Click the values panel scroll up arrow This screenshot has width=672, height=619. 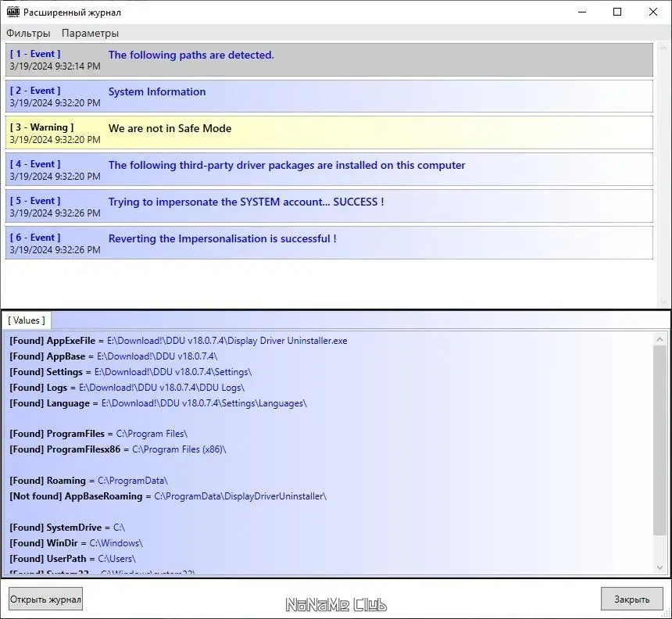click(x=659, y=339)
